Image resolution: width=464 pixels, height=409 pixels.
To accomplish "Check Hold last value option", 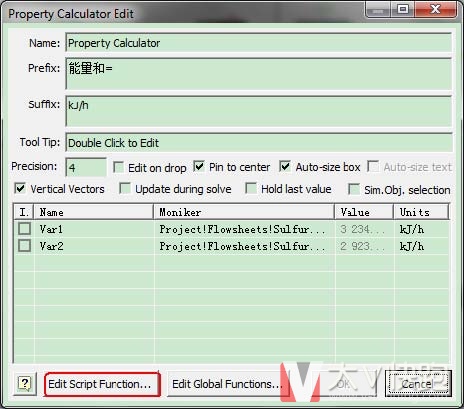I will point(251,188).
